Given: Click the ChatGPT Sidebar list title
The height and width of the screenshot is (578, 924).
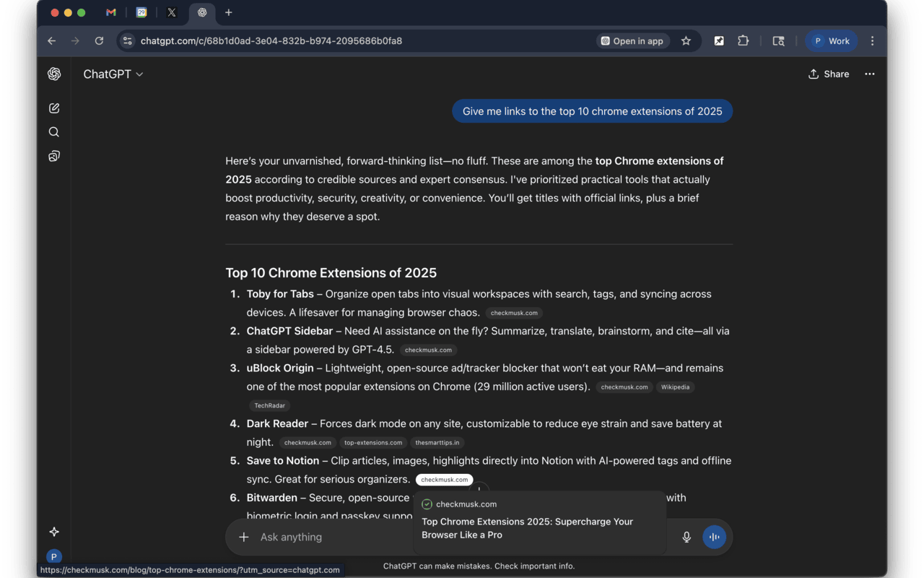Looking at the screenshot, I should click(289, 331).
